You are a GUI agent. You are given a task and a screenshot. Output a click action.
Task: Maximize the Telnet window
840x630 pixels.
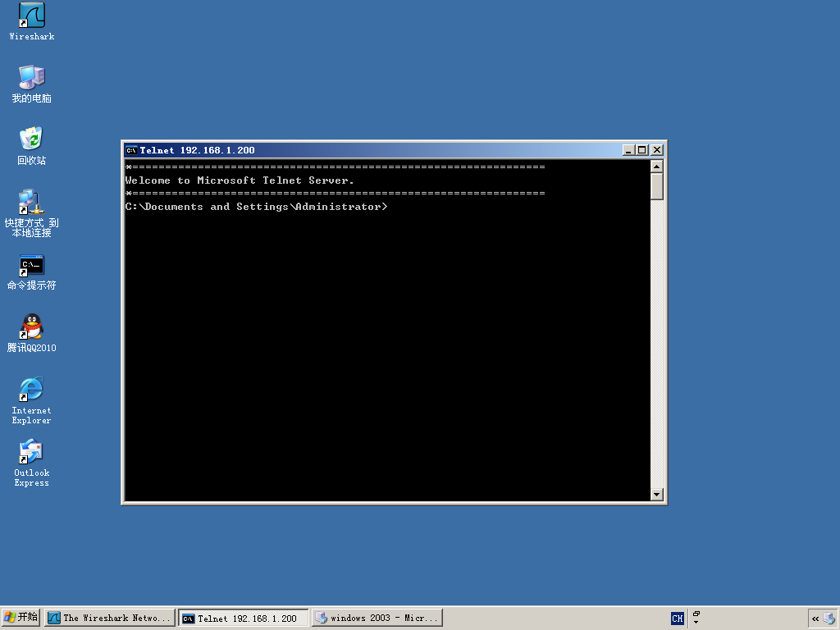click(x=641, y=150)
